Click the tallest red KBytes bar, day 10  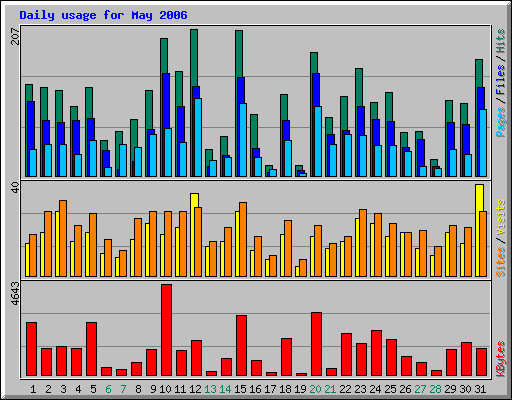(x=166, y=330)
